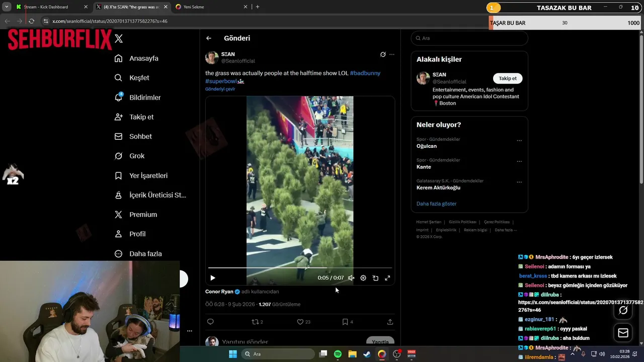
Task: Click the taskbar volume icon
Action: pyautogui.click(x=602, y=354)
